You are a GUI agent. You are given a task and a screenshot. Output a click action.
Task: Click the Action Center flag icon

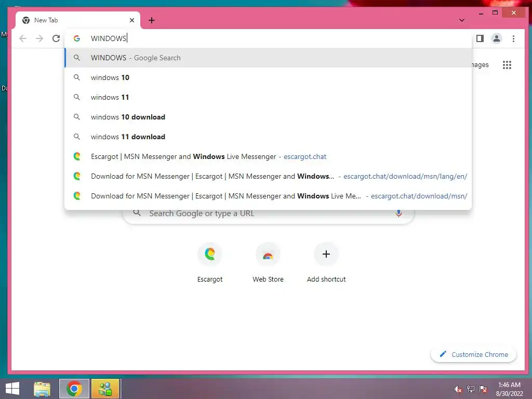click(483, 389)
